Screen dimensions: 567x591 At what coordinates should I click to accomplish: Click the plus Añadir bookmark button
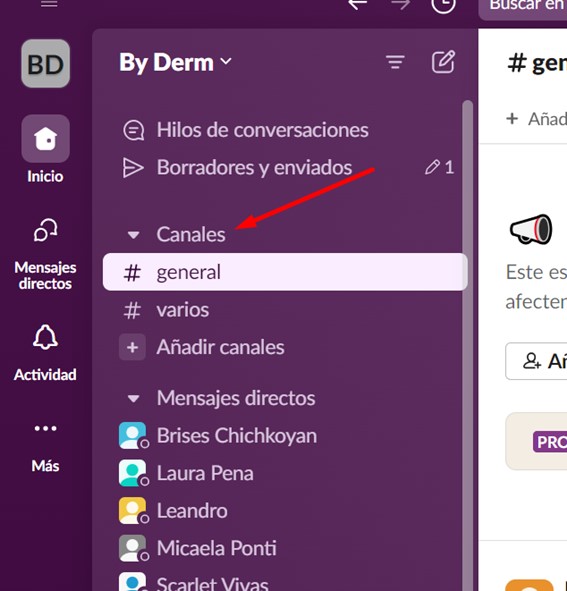(x=536, y=119)
